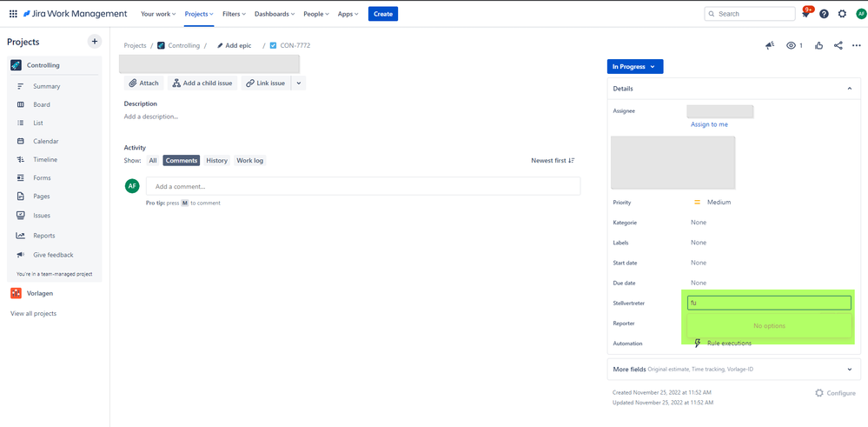Click the blue Create button
The width and height of the screenshot is (868, 427).
383,14
